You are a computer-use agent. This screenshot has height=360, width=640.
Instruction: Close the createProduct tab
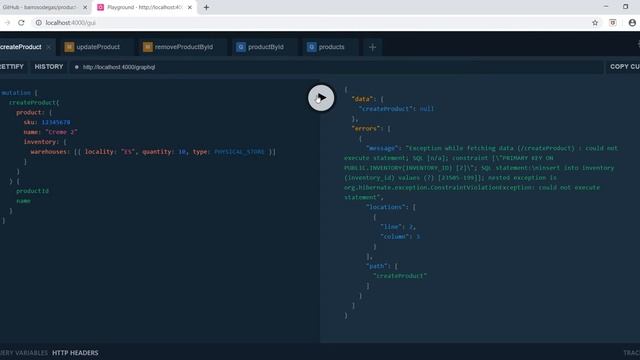click(49, 47)
